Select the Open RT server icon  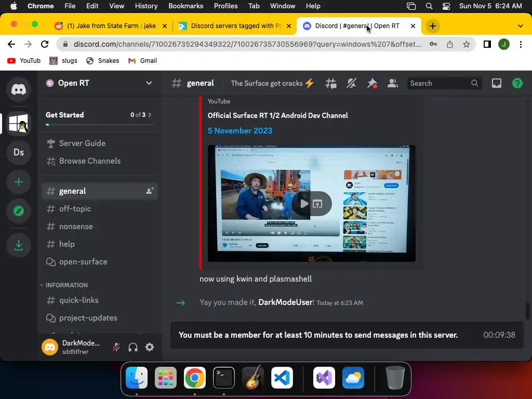[19, 123]
